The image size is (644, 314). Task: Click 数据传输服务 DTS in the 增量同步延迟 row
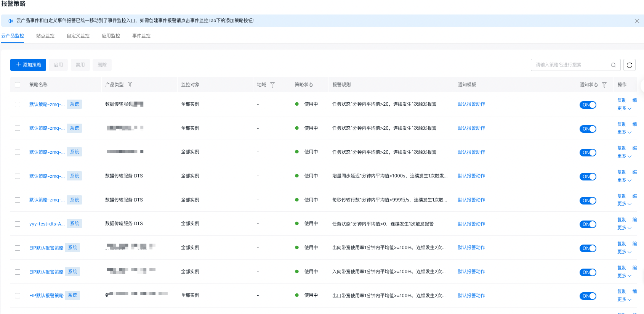pos(124,176)
